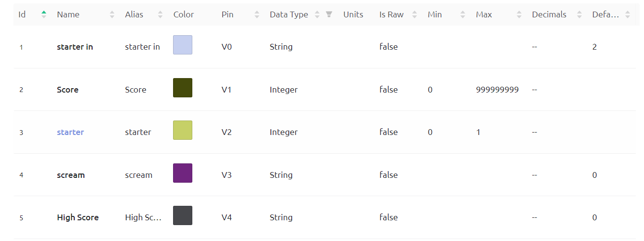This screenshot has width=644, height=241.
Task: Click the Max column sort arrows
Action: [519, 14]
